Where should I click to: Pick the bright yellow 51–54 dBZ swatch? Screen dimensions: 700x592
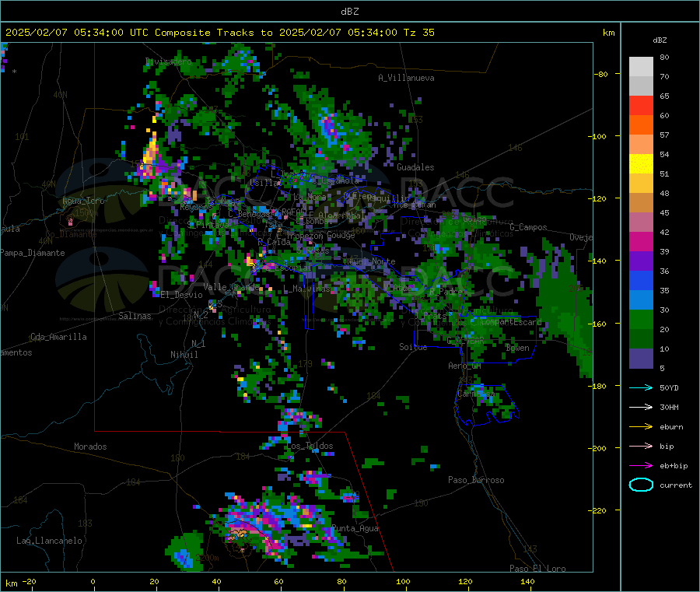[641, 164]
